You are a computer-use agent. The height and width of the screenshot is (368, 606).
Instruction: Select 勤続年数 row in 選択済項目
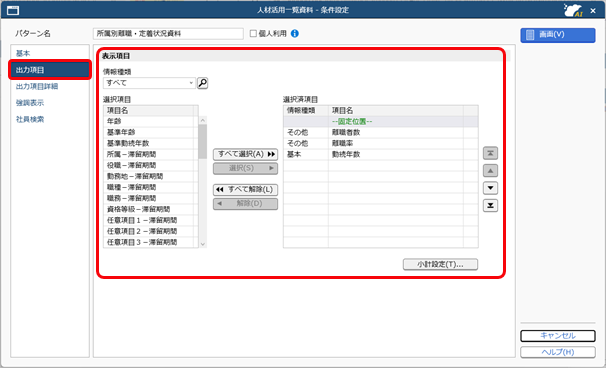381,154
